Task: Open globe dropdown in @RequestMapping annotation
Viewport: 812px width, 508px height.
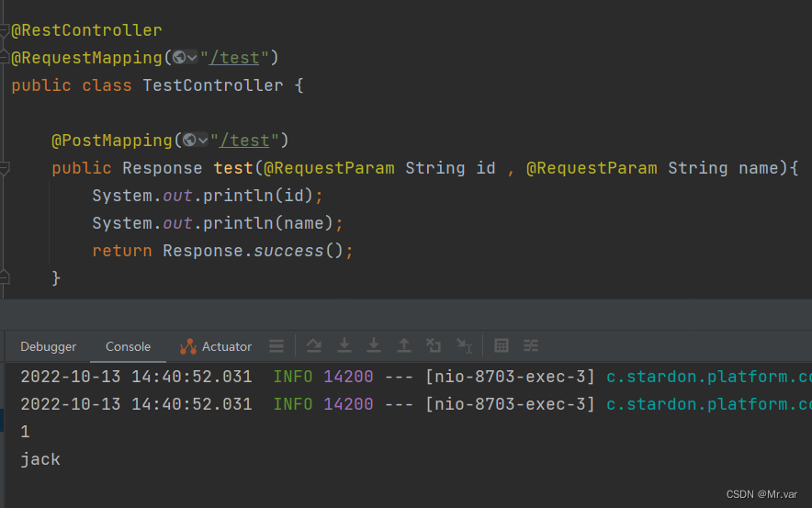Action: 185,58
